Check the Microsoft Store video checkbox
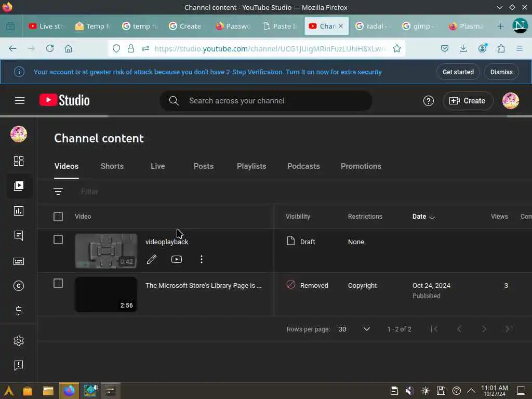 [x=58, y=283]
